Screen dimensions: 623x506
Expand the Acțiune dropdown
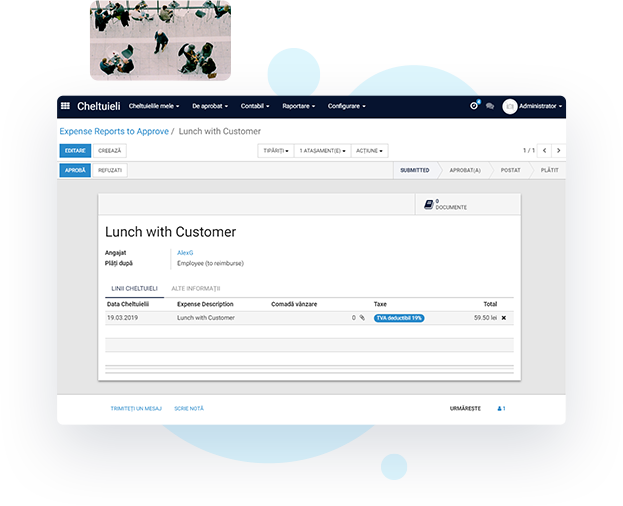(369, 151)
